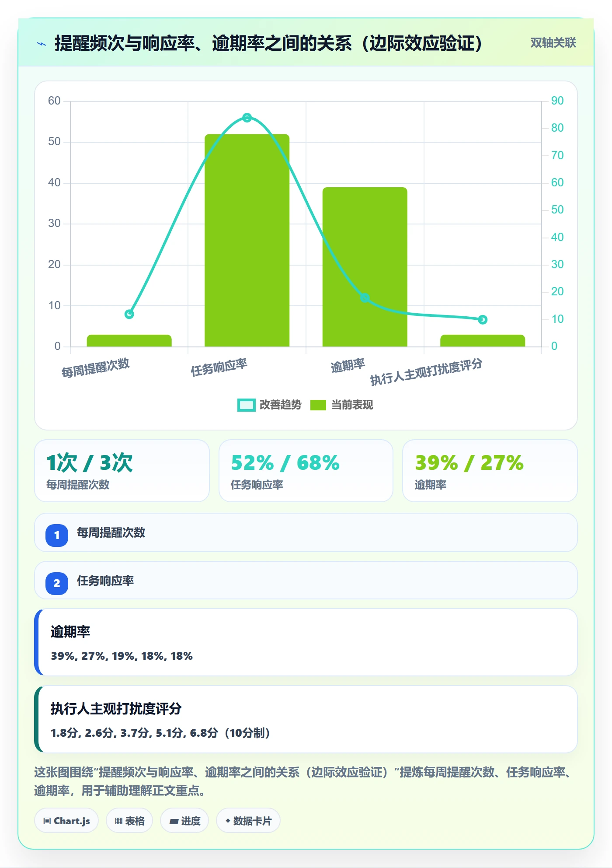Viewport: 612px width, 868px height.
Task: Click the line peak point above 任务响应率
Action: pos(247,118)
